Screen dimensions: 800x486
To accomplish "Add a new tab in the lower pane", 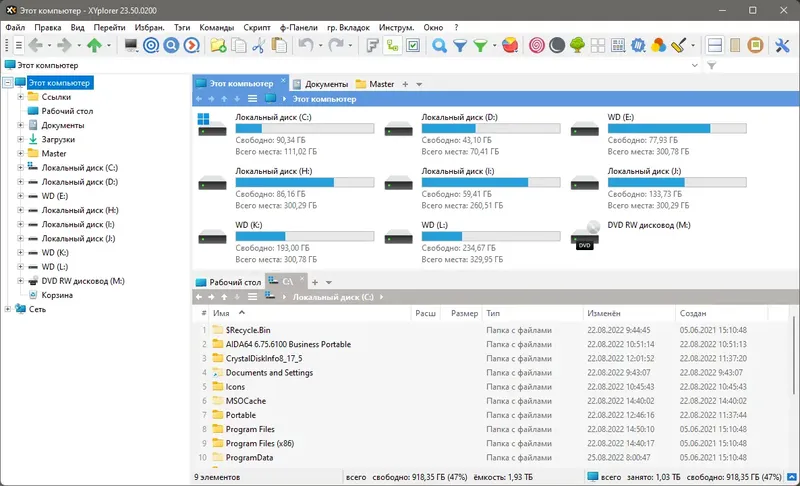I will [x=315, y=282].
